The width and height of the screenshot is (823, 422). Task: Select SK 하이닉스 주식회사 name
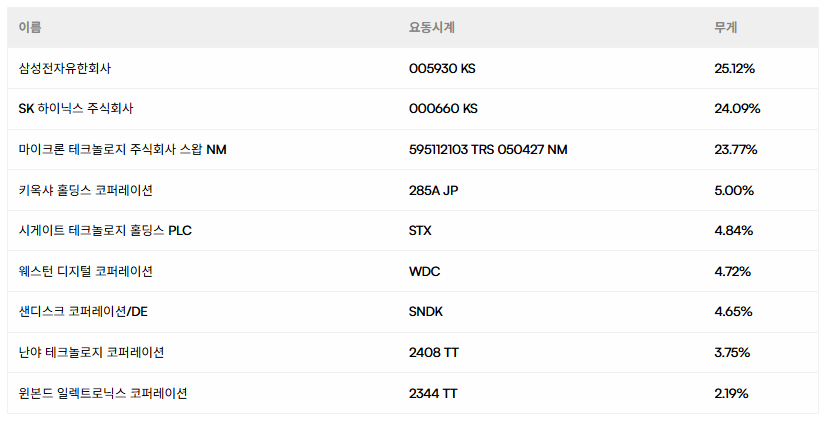(76, 109)
